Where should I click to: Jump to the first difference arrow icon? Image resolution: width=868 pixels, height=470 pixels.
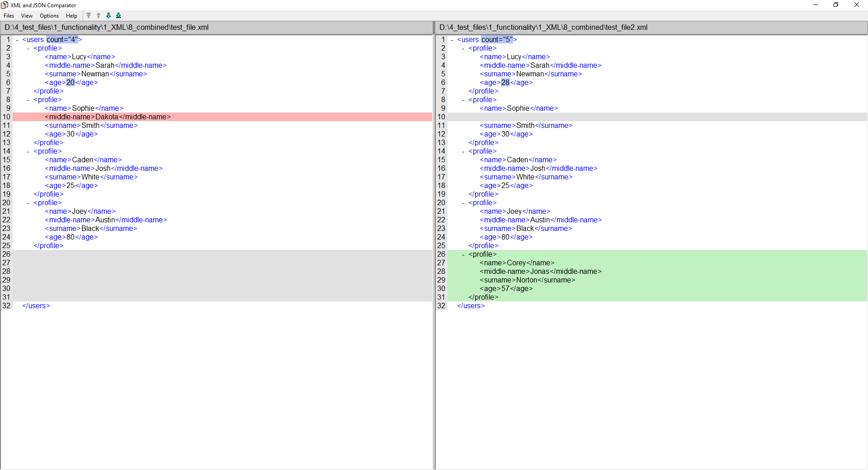(89, 15)
